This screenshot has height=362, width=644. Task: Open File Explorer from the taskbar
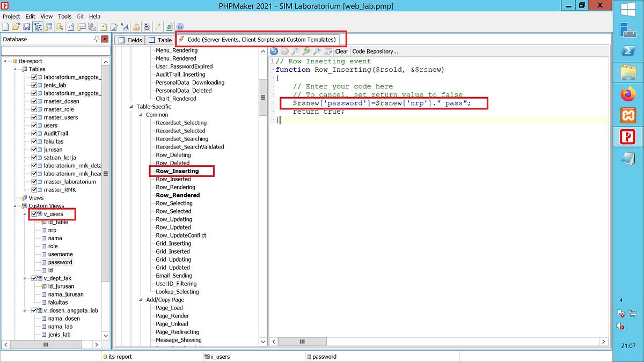628,72
